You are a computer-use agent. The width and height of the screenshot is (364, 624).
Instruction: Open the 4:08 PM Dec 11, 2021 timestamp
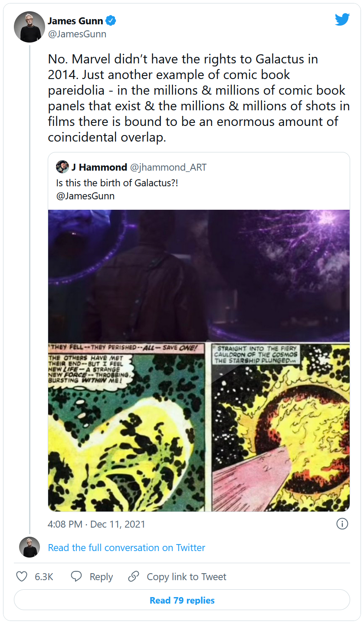(96, 524)
